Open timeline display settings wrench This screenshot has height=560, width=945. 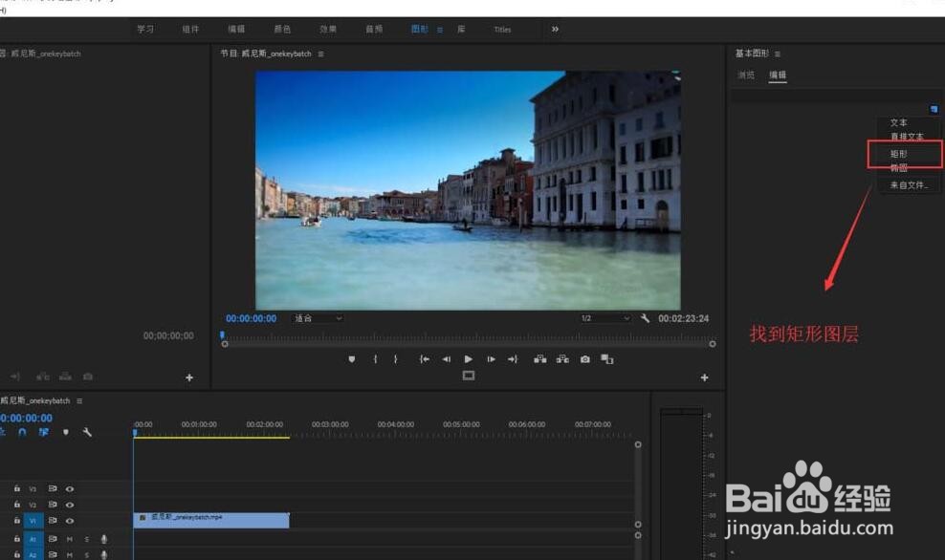[87, 432]
